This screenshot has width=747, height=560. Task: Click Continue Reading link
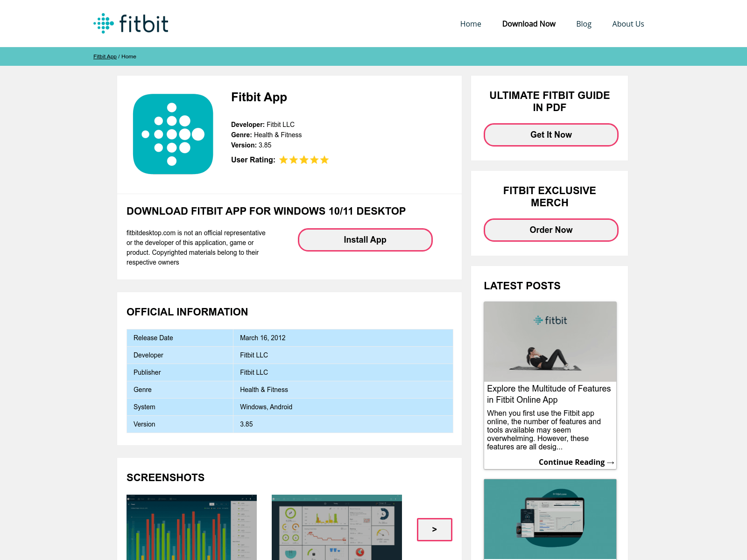[576, 462]
